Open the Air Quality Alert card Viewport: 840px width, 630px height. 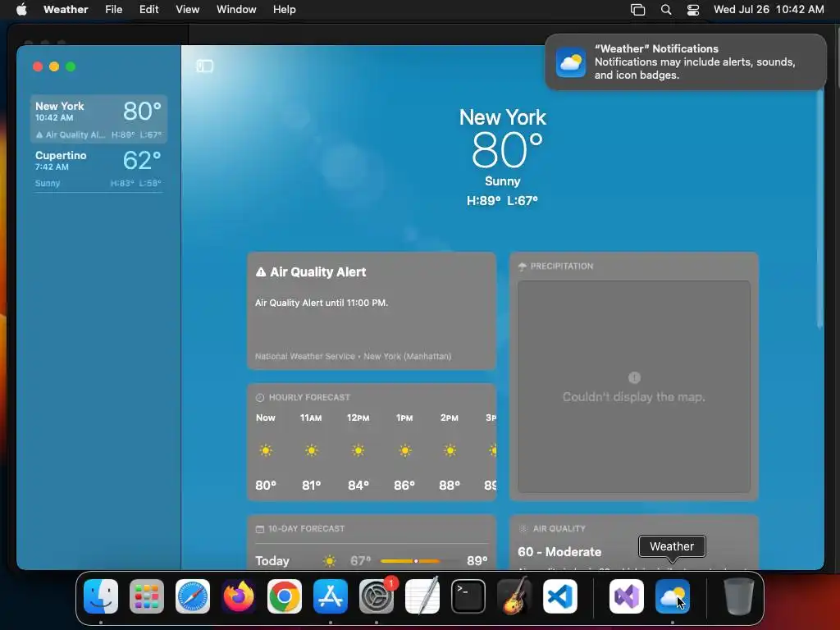(x=372, y=311)
